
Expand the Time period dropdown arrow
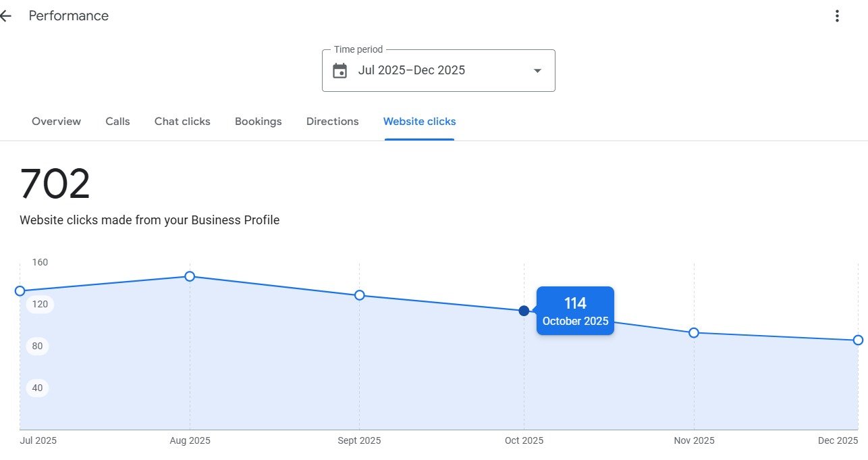pyautogui.click(x=537, y=70)
